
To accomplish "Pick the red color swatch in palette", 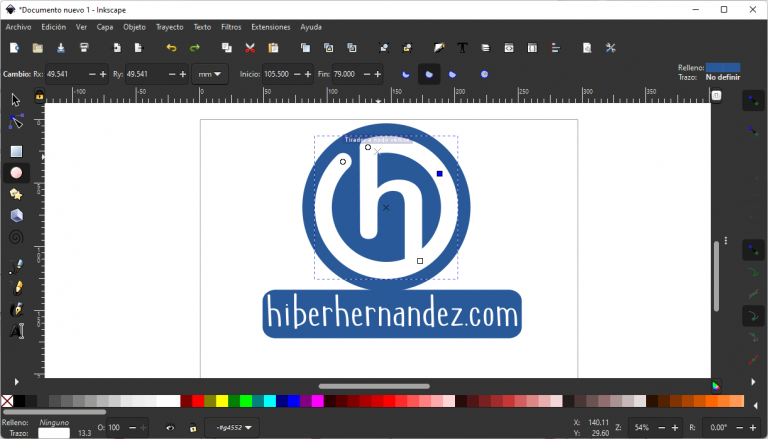I will pos(186,401).
